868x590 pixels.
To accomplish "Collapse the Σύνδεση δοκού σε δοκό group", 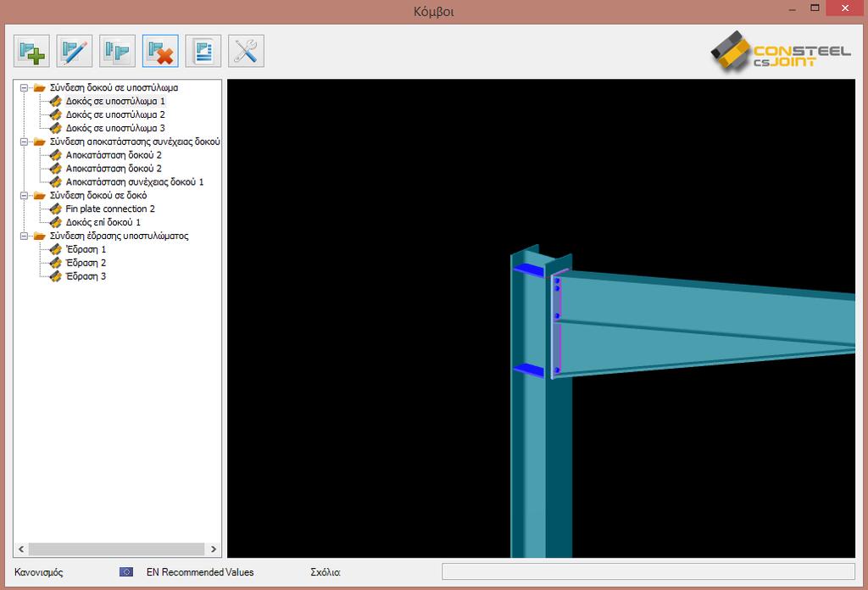I will click(24, 195).
